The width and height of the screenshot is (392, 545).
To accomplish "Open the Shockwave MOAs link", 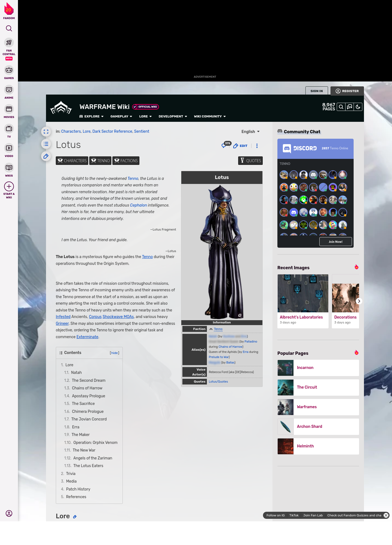I will pos(118,317).
